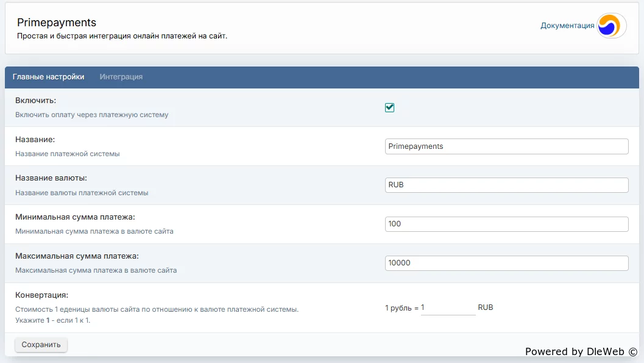Click the label 'Минимальная сумма платежа:'
644x363 pixels.
(75, 217)
